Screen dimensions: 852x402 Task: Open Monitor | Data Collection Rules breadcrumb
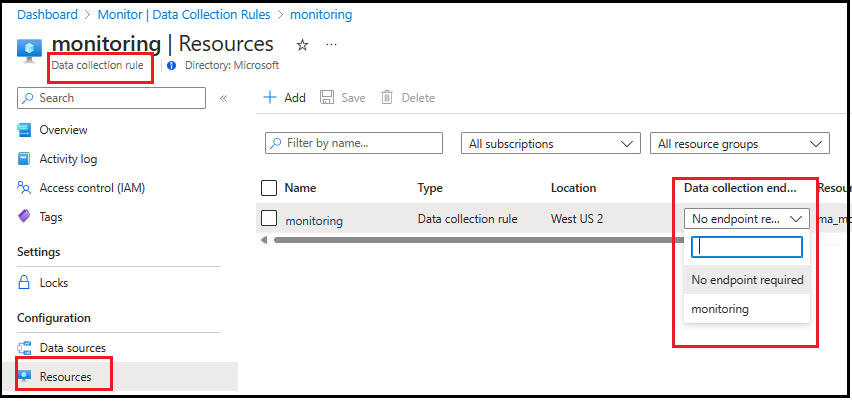click(x=184, y=15)
